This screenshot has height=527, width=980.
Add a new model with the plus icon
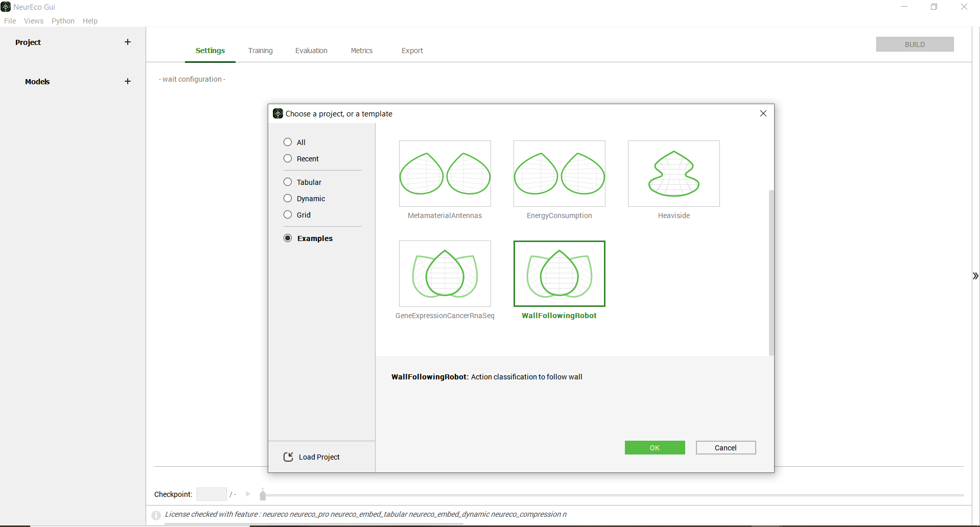128,81
